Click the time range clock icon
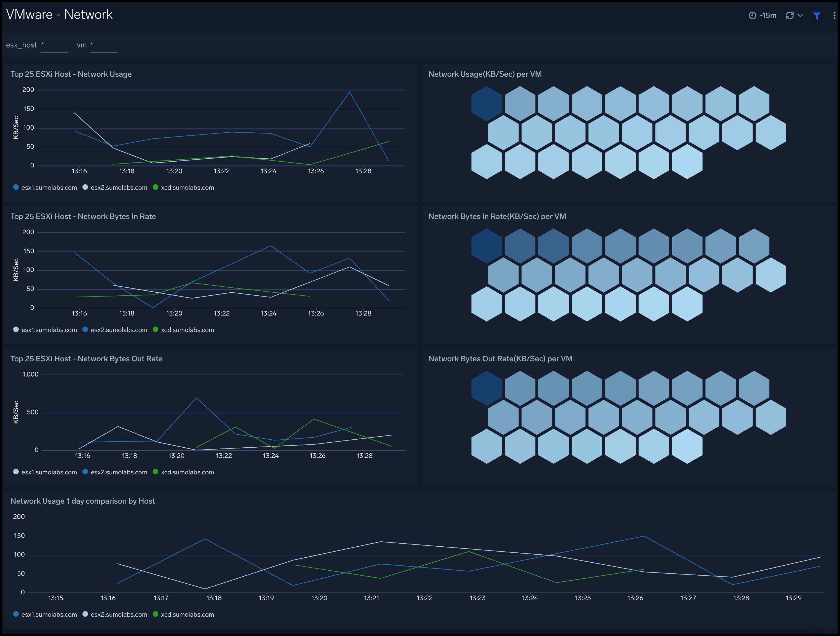Viewport: 840px width, 636px height. click(x=753, y=15)
